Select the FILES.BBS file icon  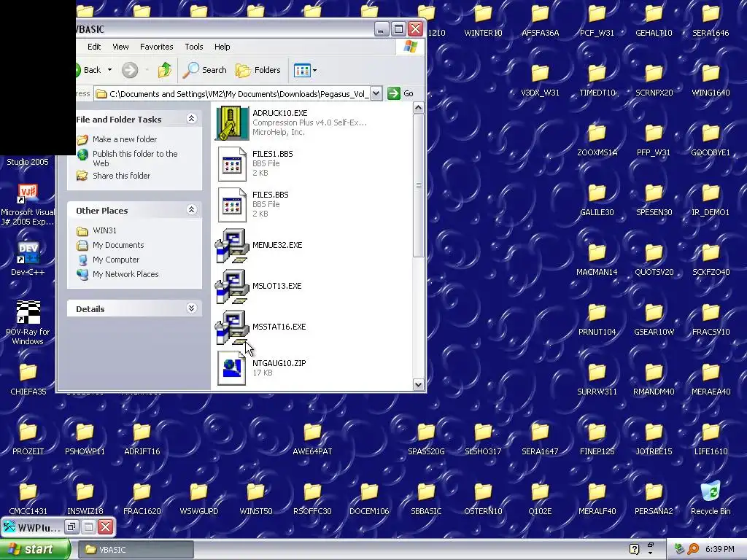[232, 205]
